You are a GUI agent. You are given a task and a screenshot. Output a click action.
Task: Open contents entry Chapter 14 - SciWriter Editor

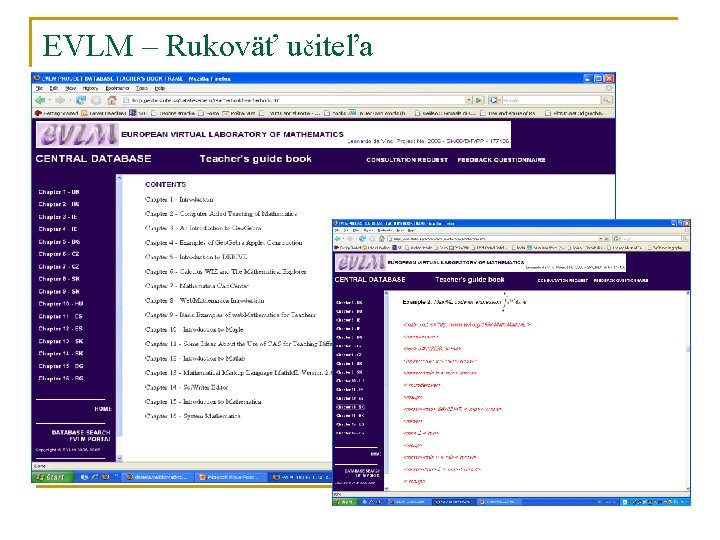click(x=186, y=387)
